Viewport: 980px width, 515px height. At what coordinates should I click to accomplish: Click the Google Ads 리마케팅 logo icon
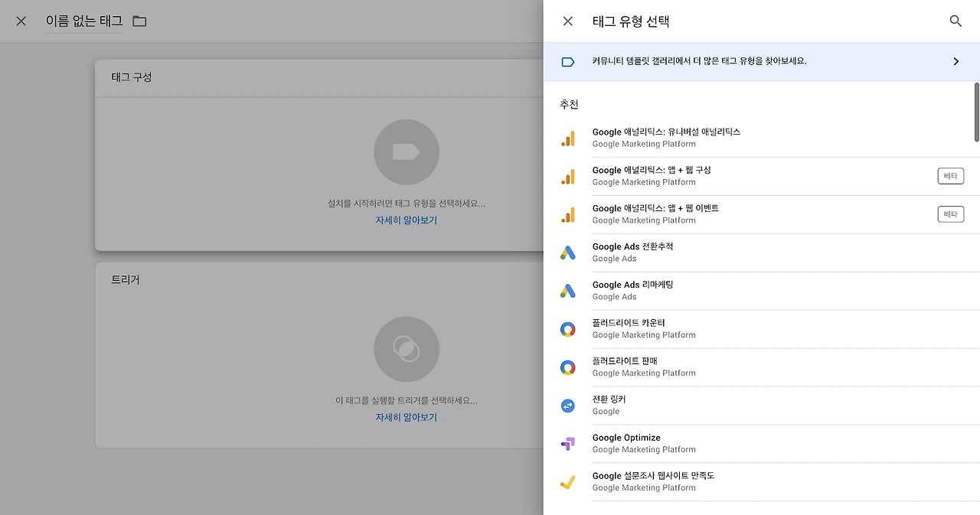(x=567, y=291)
